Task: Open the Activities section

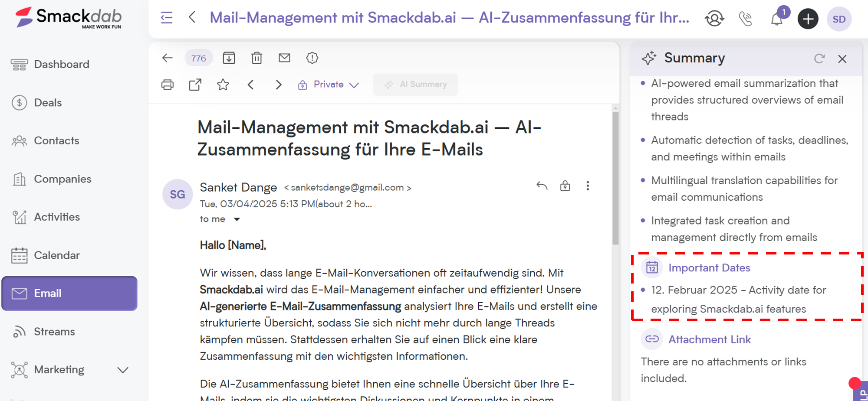Action: [46, 217]
